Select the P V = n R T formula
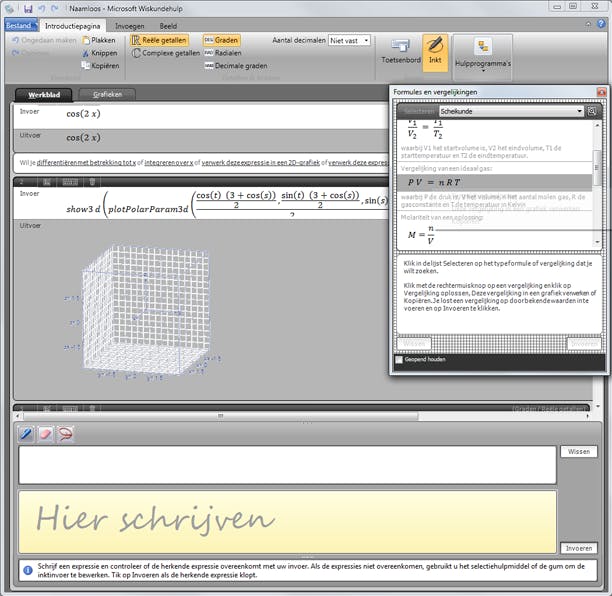 click(x=495, y=182)
